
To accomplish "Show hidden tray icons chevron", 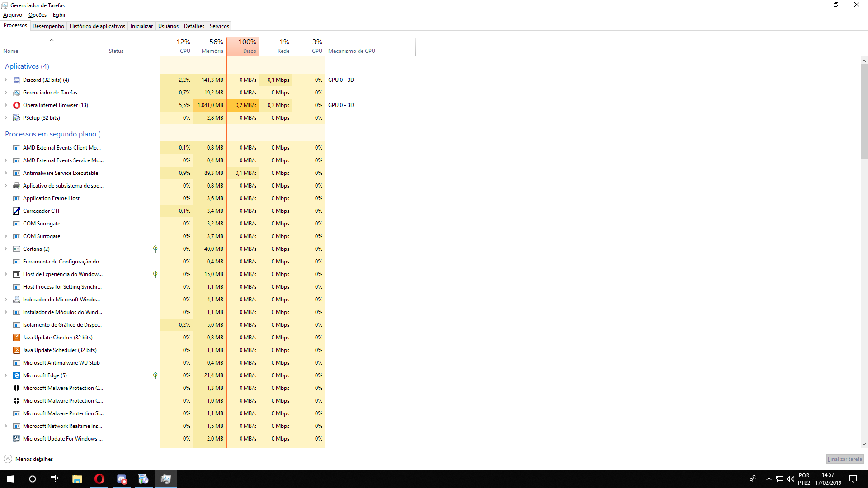I will (x=769, y=479).
